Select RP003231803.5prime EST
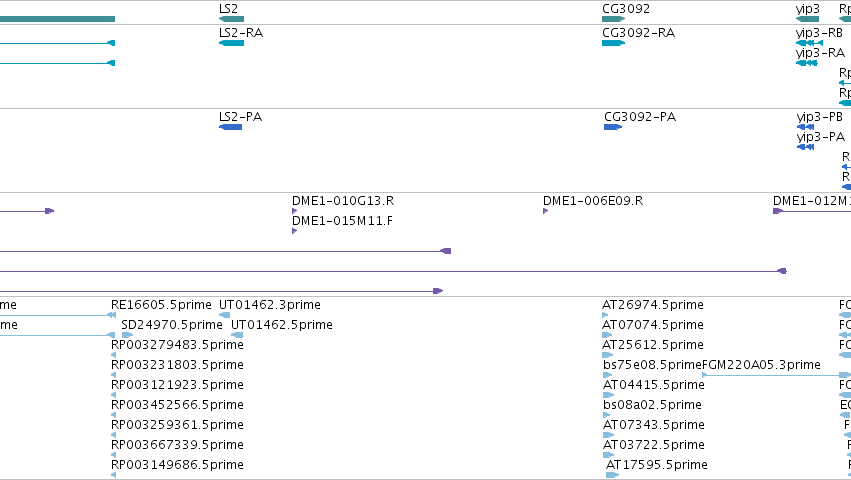The width and height of the screenshot is (851, 480). [x=177, y=365]
